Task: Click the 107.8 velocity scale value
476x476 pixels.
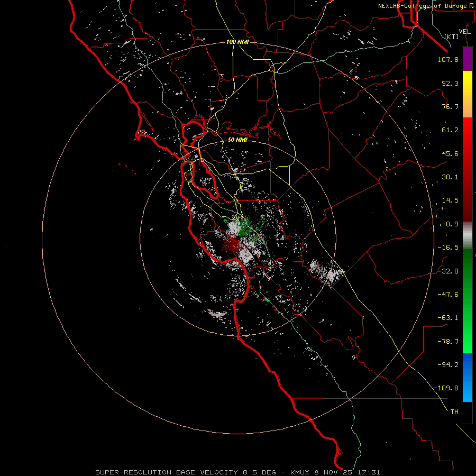Action: [448, 59]
